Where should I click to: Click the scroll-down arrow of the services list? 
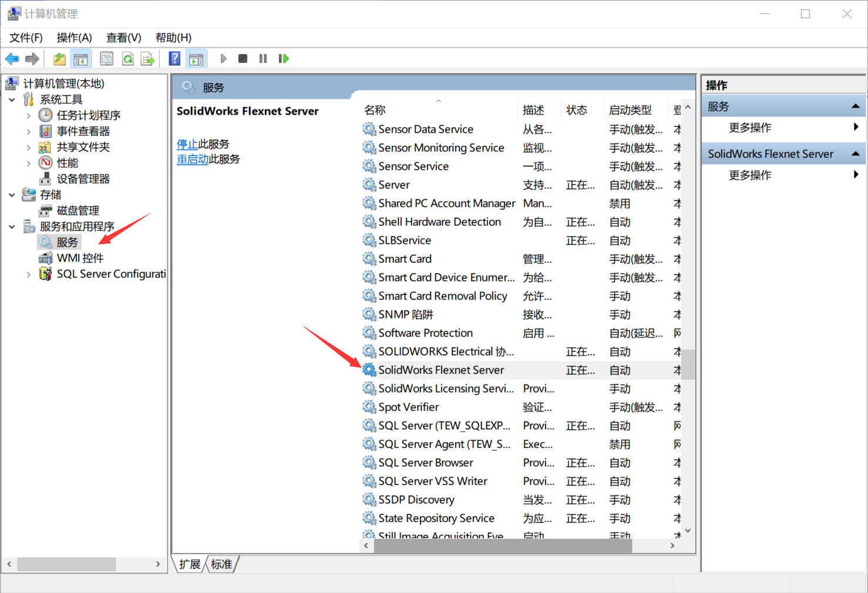[x=688, y=530]
